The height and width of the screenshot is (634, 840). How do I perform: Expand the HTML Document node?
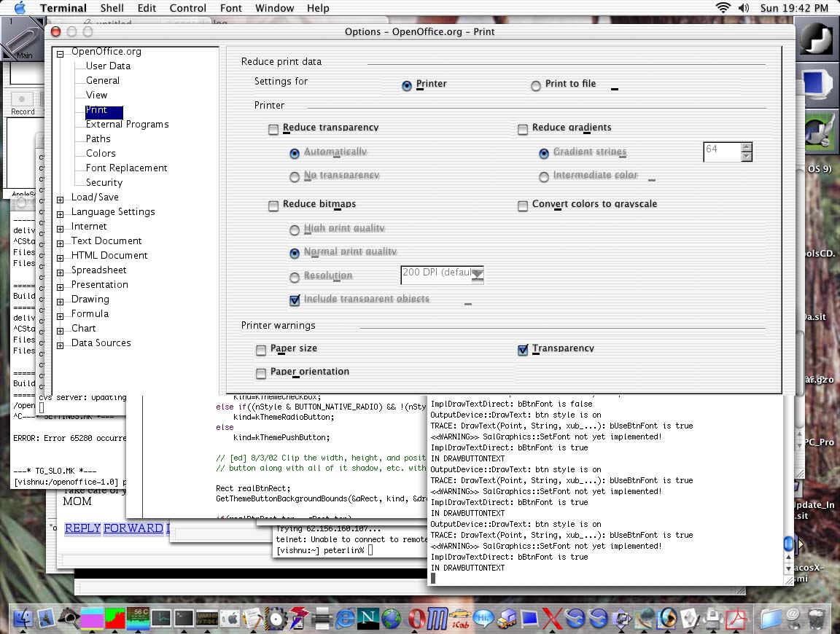pos(60,258)
